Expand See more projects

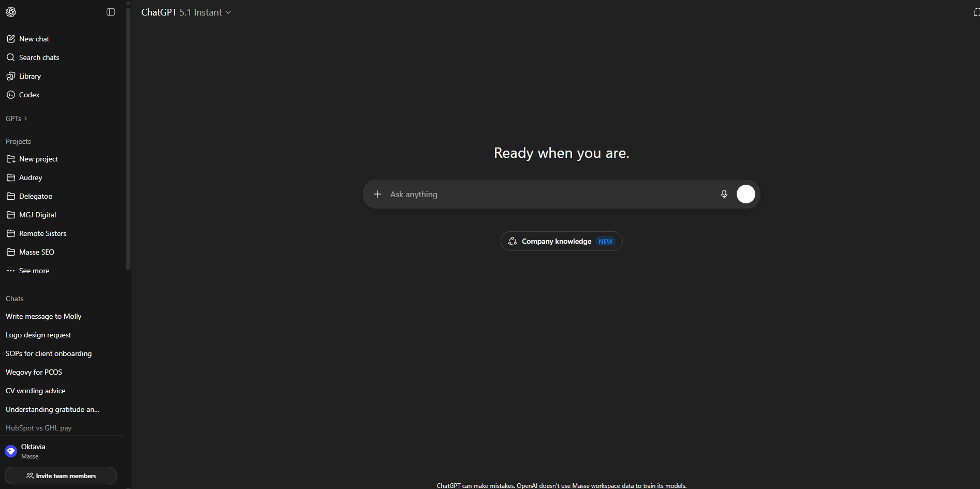(62, 271)
